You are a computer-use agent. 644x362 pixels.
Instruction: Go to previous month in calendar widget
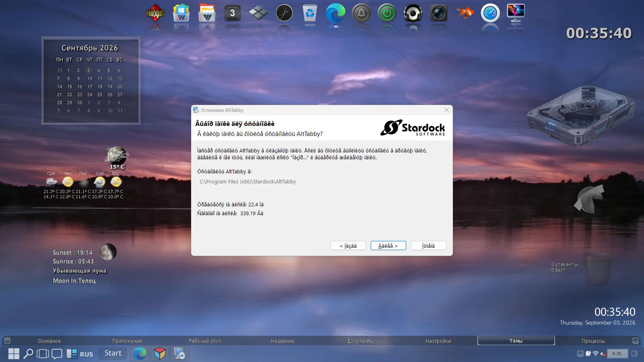tap(58, 47)
